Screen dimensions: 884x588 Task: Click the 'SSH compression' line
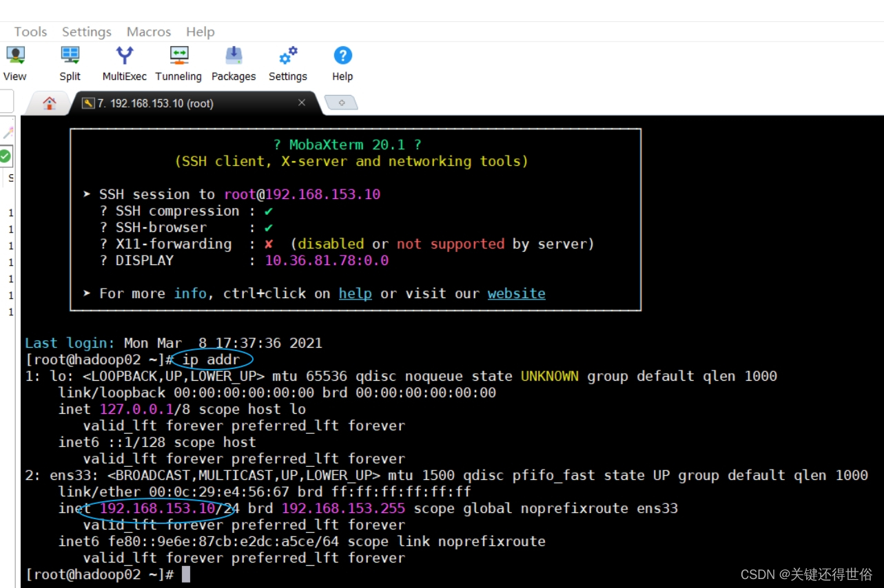[186, 211]
